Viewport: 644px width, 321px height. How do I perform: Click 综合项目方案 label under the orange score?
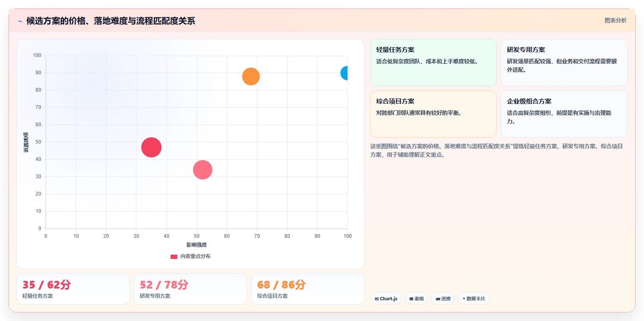(272, 296)
